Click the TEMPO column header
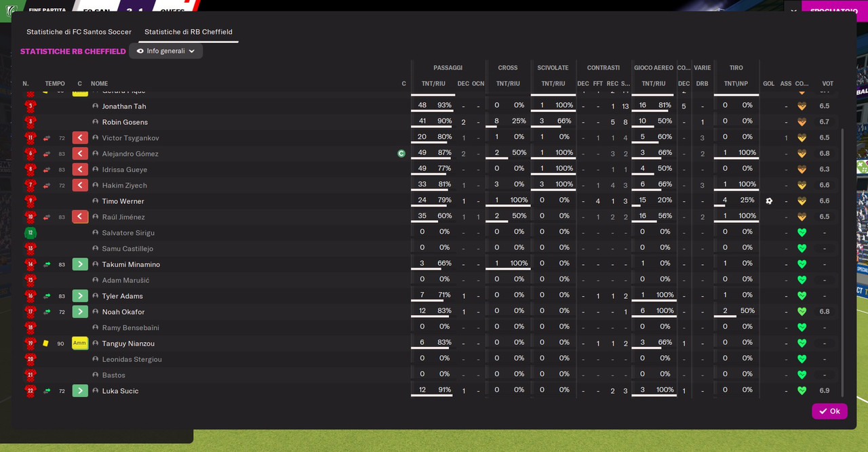This screenshot has height=452, width=868. tap(55, 84)
